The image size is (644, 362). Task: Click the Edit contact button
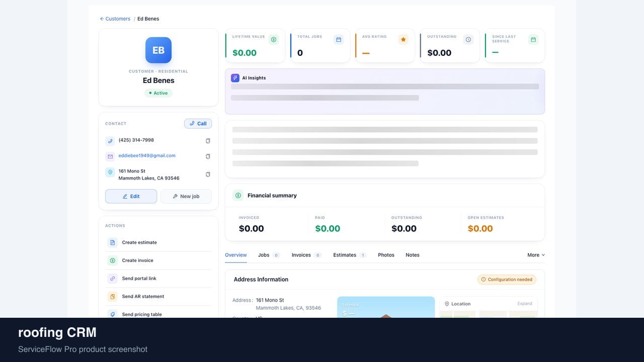pyautogui.click(x=131, y=197)
